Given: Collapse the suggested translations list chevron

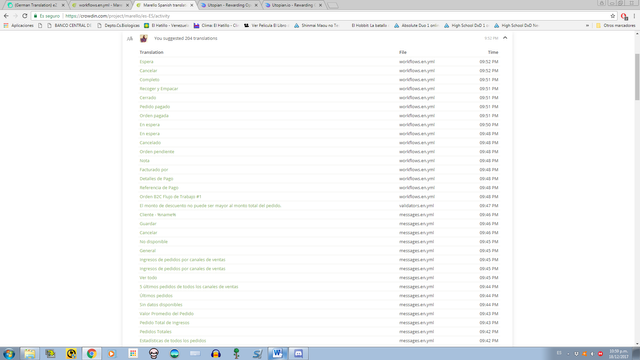Looking at the screenshot, I should [505, 38].
